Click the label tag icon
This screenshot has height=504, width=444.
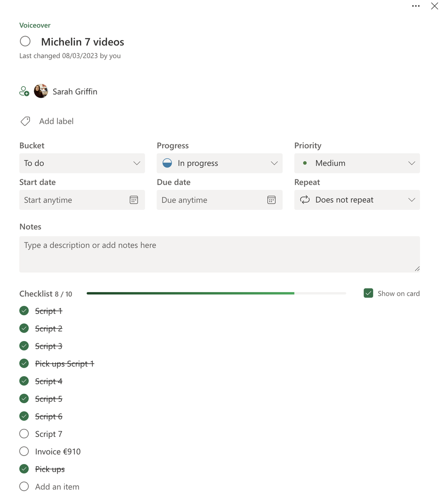(x=25, y=121)
